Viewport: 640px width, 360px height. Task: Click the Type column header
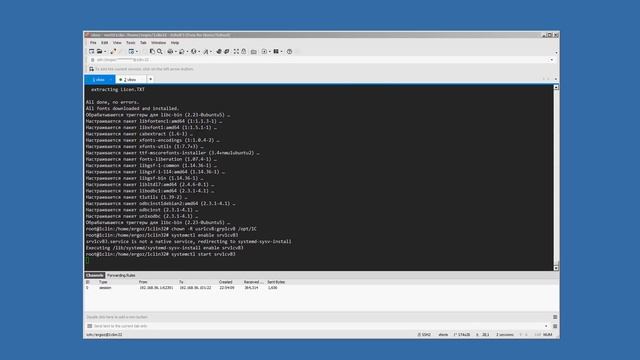pyautogui.click(x=103, y=282)
